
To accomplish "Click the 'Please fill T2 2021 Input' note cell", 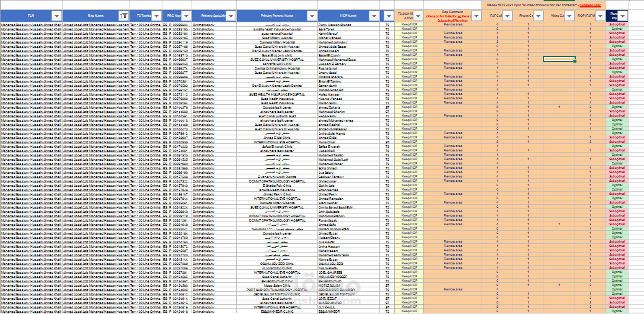I will pyautogui.click(x=544, y=4).
